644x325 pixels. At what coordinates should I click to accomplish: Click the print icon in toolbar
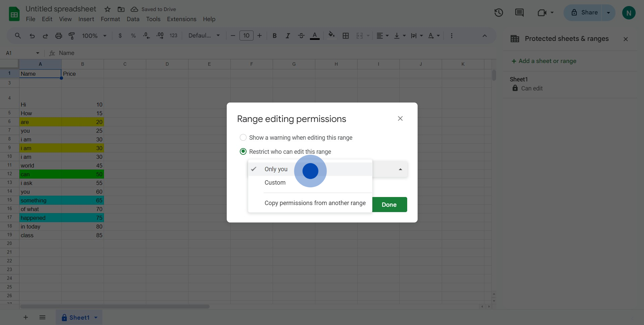click(59, 36)
